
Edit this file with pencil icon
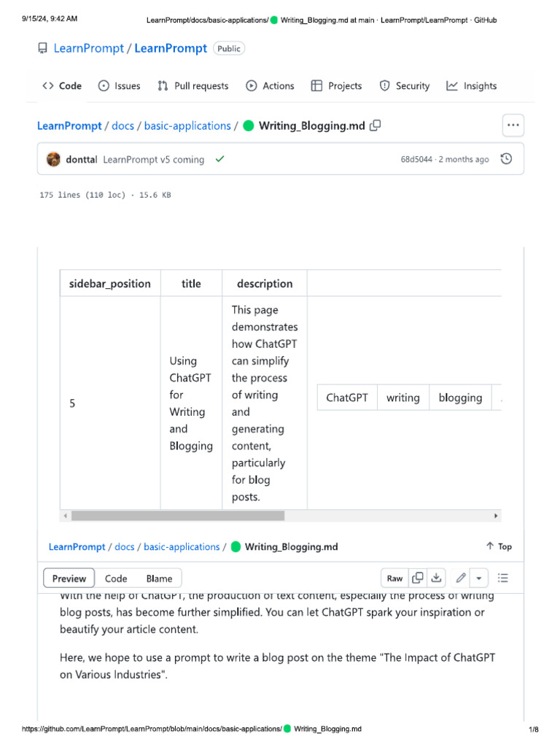[x=461, y=578]
